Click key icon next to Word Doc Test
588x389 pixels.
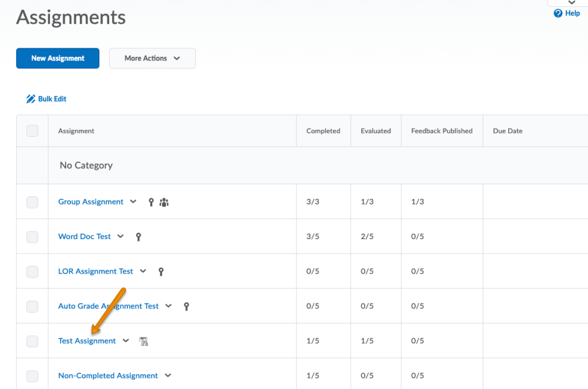coord(138,237)
